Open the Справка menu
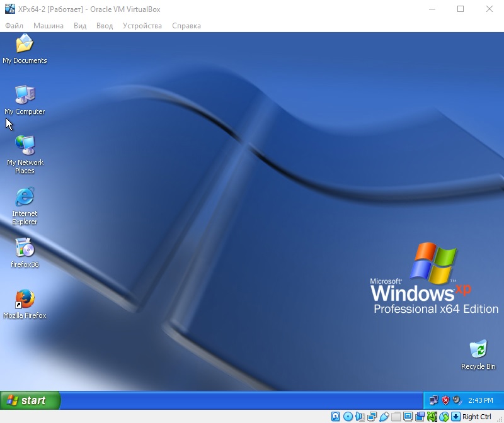The image size is (504, 423). [x=186, y=26]
